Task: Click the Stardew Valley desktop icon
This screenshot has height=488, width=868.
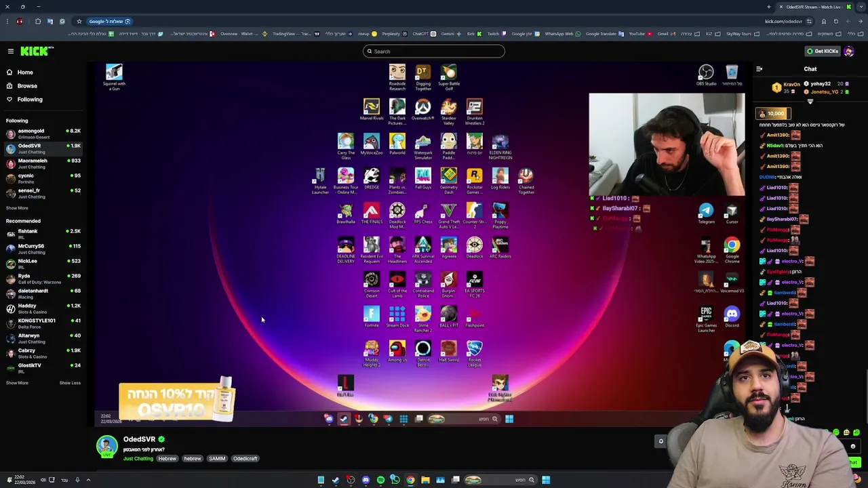Action: tap(449, 112)
